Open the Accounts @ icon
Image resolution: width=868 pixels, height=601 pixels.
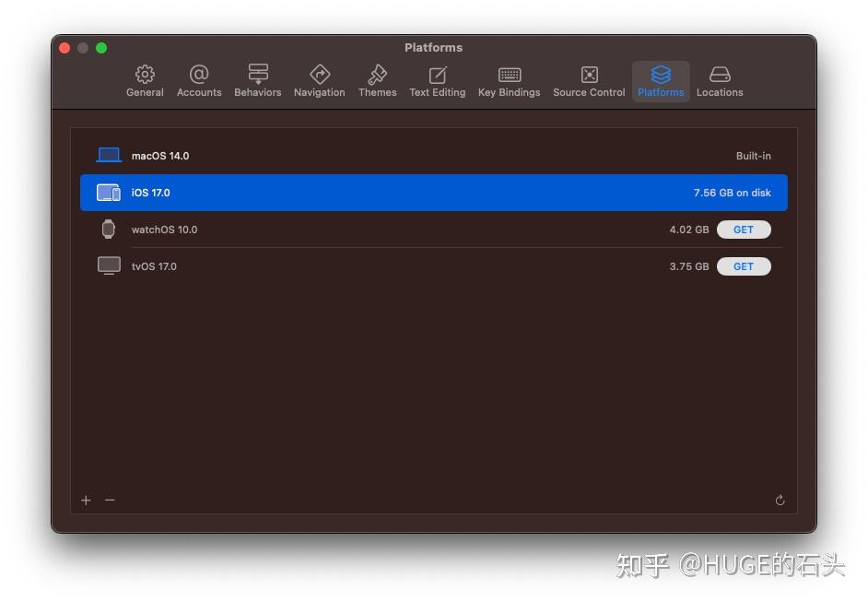tap(199, 75)
